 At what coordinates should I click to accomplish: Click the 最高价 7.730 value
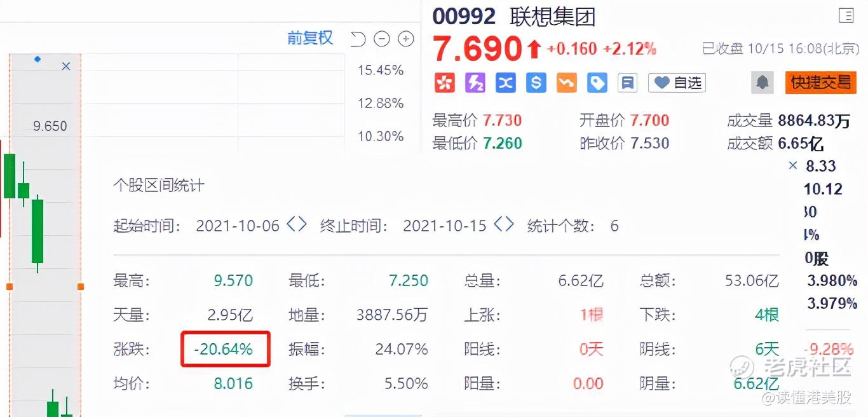coord(502,120)
